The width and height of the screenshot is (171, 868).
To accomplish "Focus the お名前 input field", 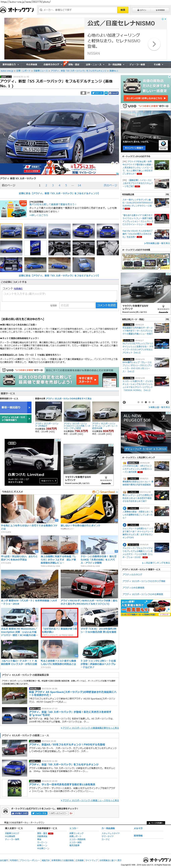I will pyautogui.click(x=77, y=305).
